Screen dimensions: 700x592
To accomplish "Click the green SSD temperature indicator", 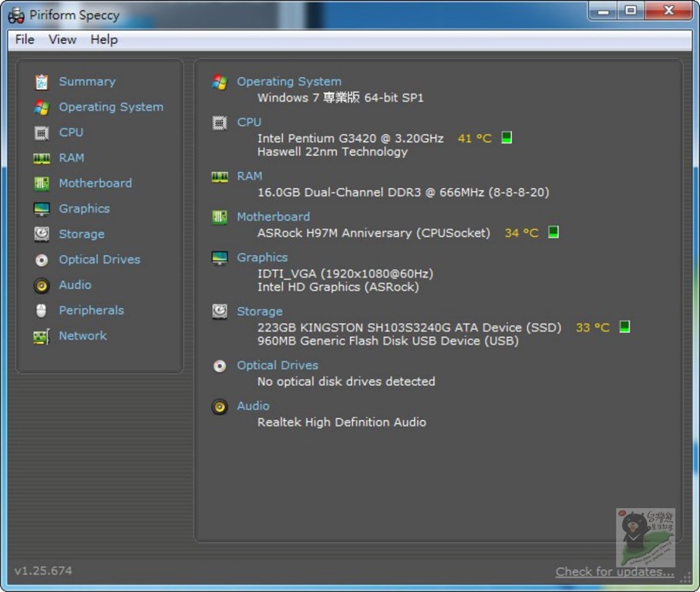I will (x=624, y=327).
